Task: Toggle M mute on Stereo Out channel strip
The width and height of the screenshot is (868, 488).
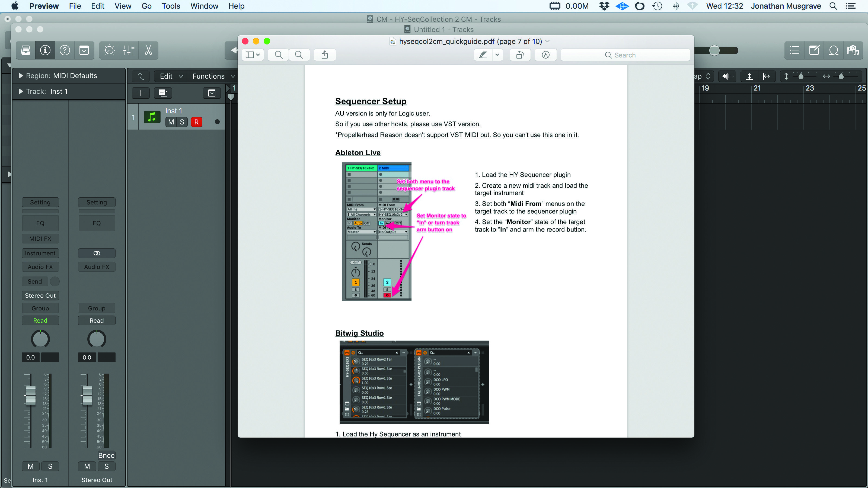Action: (x=87, y=466)
